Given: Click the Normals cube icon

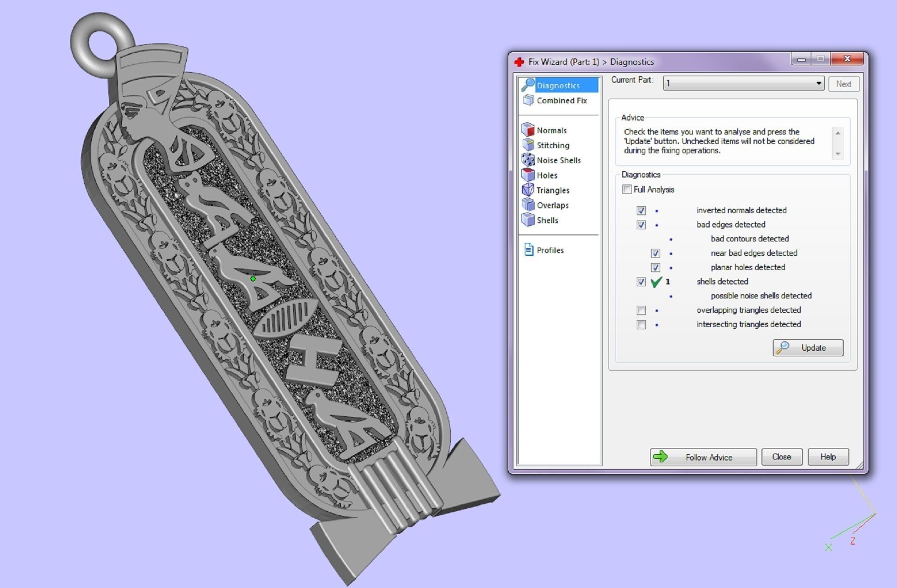Looking at the screenshot, I should coord(528,130).
